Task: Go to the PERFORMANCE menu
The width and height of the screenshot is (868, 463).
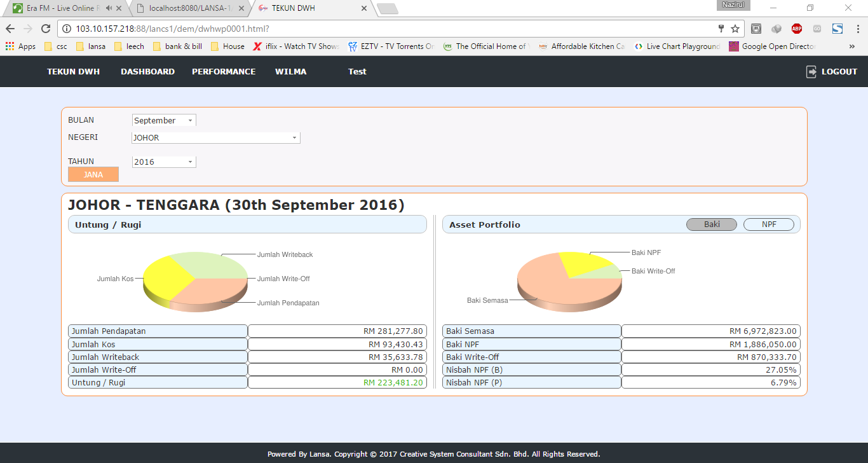Action: (x=224, y=72)
